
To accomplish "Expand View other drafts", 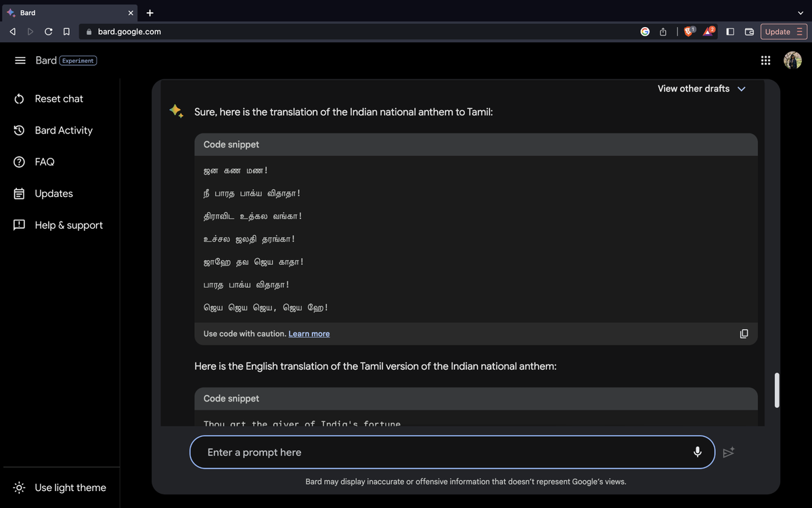I will 701,89.
